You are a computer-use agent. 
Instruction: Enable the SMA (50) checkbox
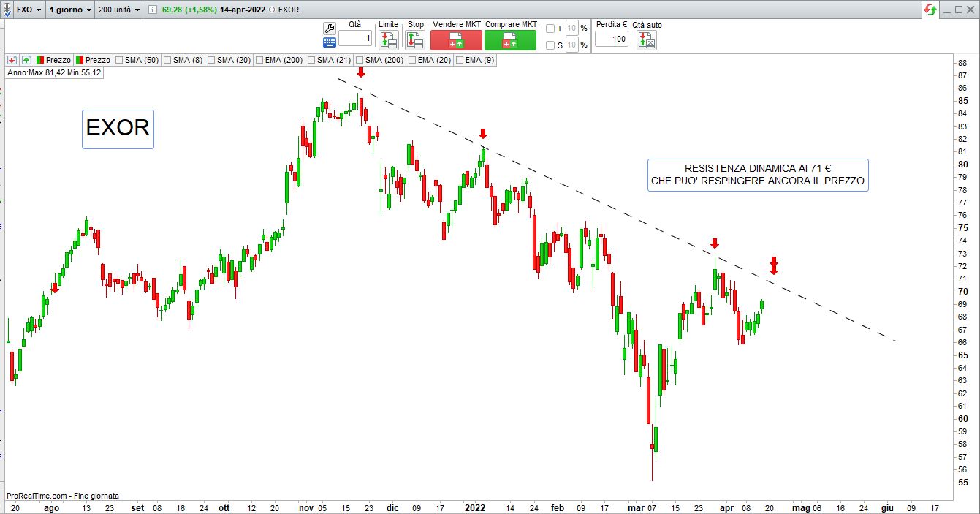coord(118,60)
